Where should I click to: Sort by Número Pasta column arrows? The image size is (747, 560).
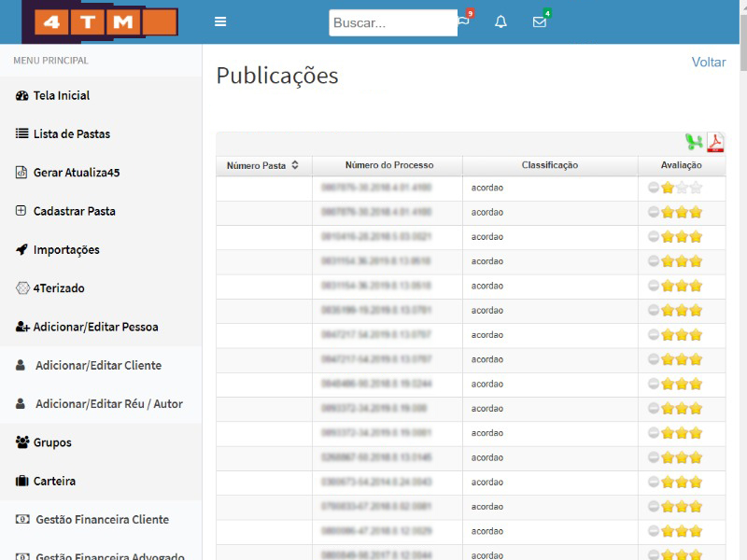click(295, 165)
